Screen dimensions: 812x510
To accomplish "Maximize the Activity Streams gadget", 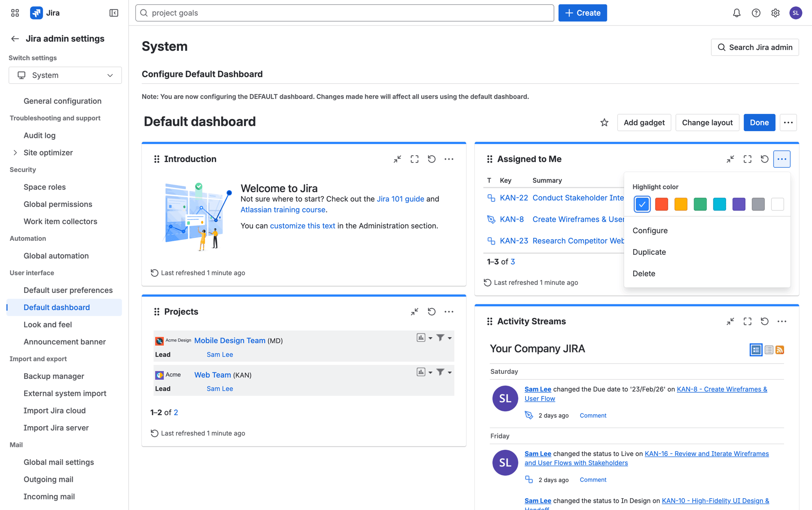I will point(748,322).
